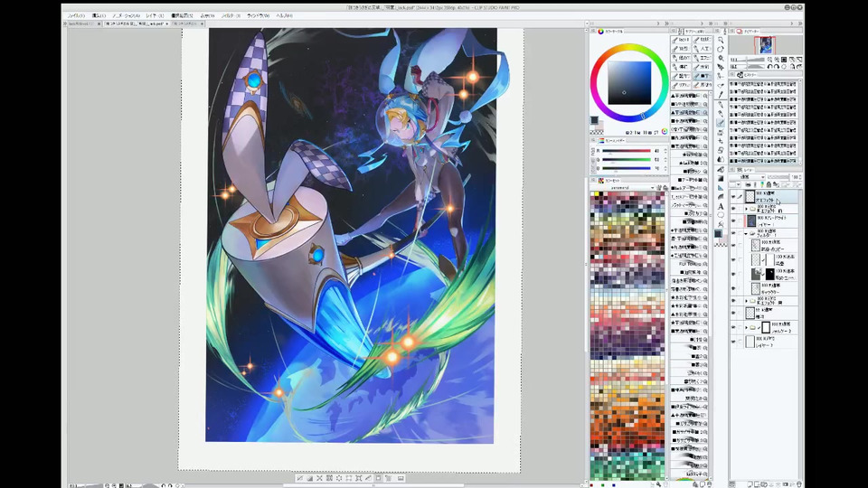The height and width of the screenshot is (488, 868).
Task: Click the Color Wheel panel tab icon
Action: (x=600, y=32)
